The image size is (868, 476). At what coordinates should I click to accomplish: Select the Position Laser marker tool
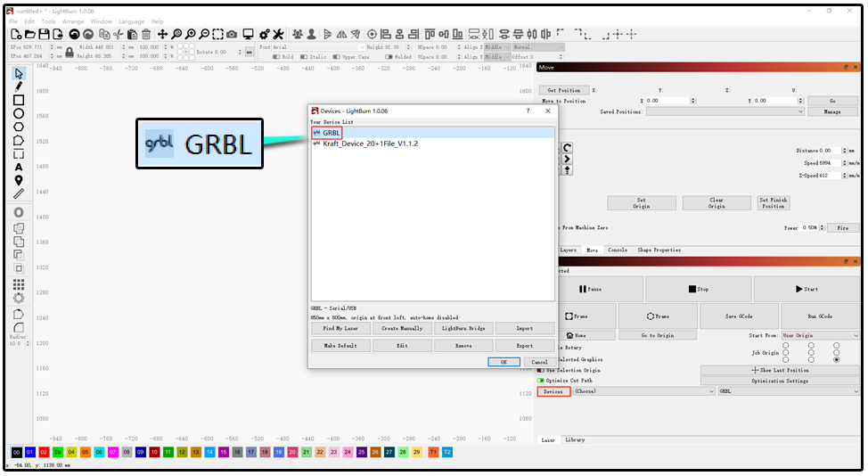click(19, 180)
